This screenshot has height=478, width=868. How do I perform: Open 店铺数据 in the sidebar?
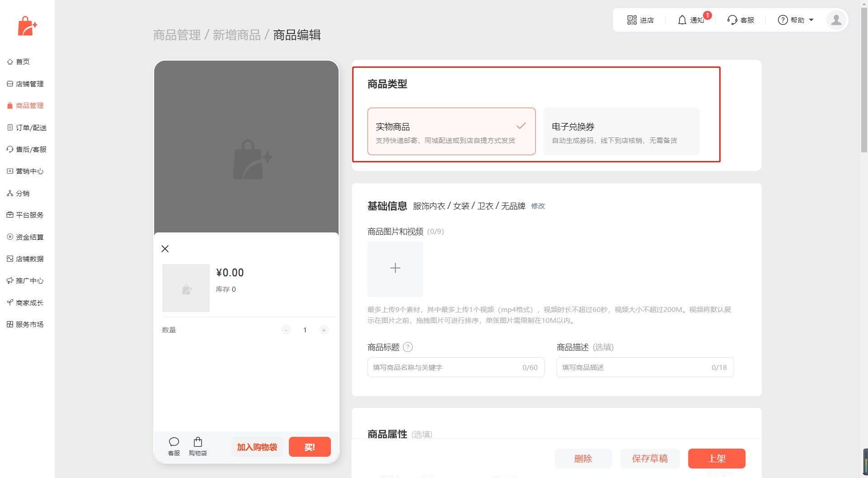(25, 259)
